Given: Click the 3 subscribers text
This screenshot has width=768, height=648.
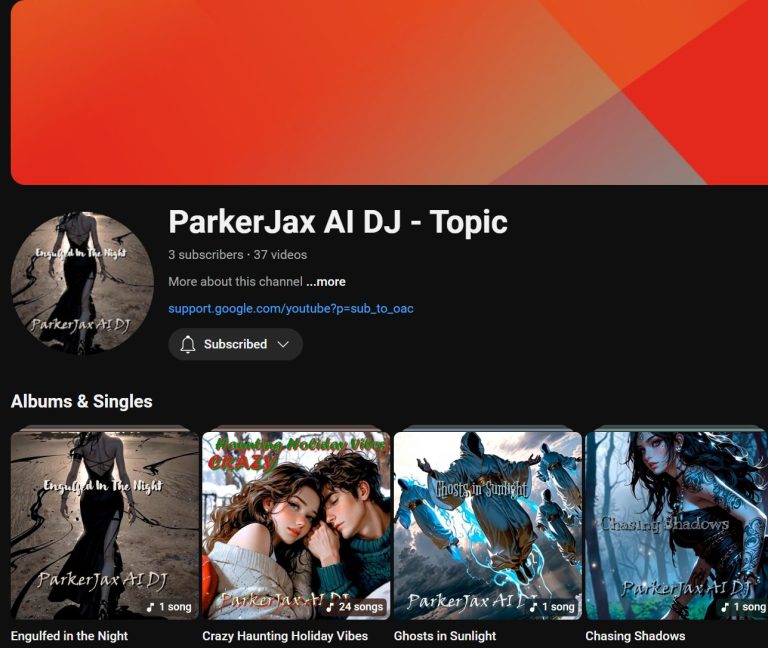Looking at the screenshot, I should coord(206,255).
